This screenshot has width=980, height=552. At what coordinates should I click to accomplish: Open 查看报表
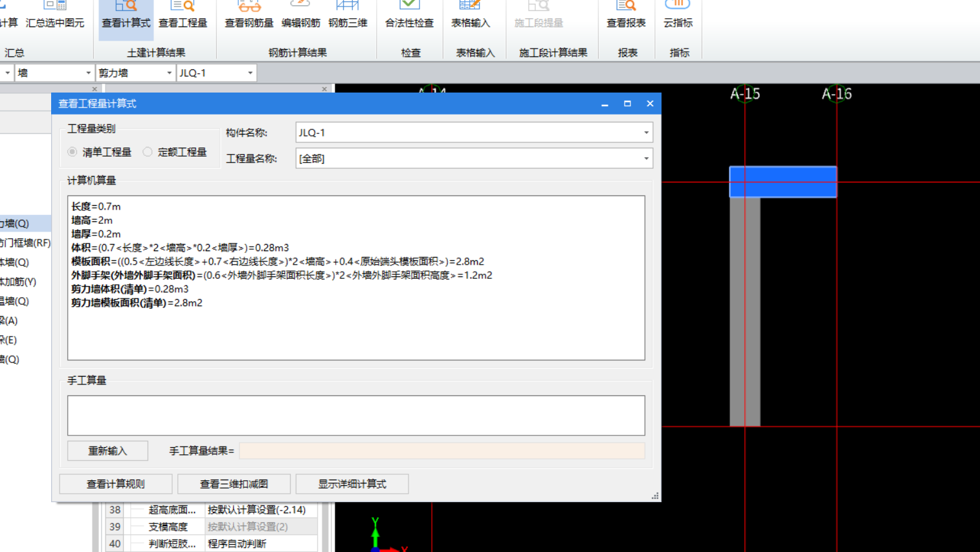(626, 14)
